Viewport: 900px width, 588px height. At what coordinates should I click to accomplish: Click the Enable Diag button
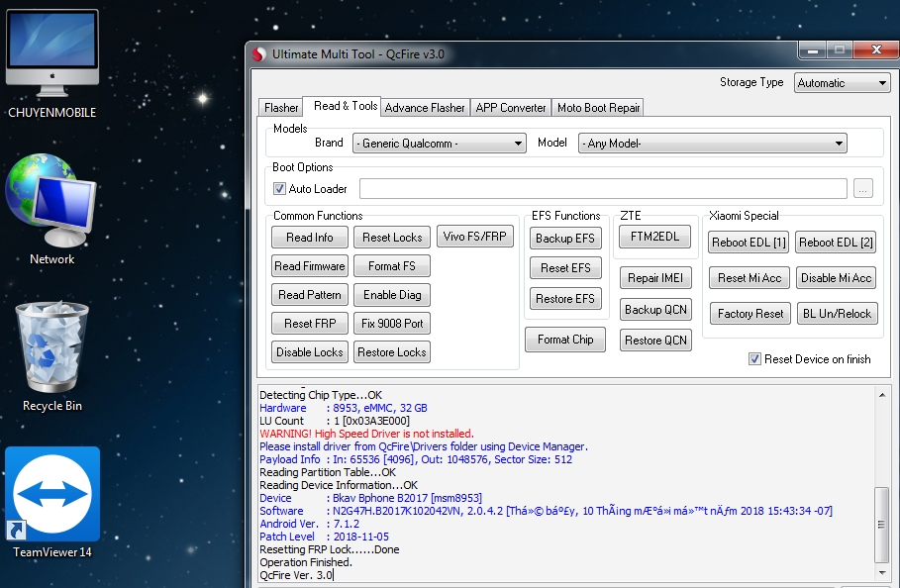[392, 295]
